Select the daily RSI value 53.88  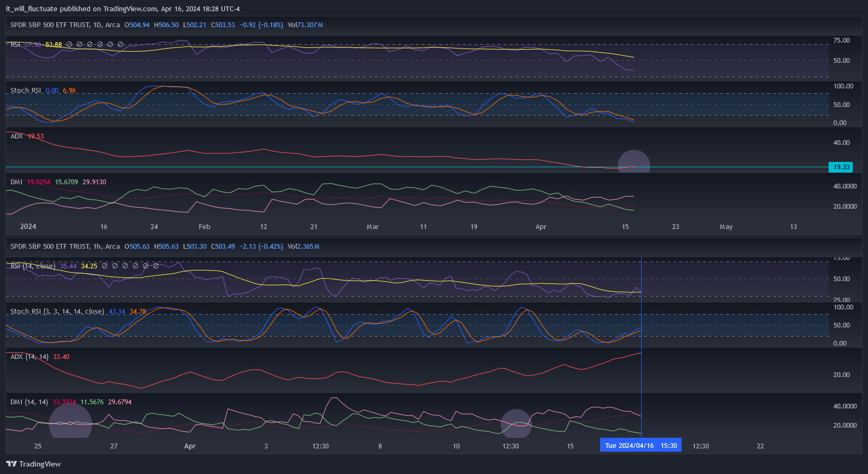pos(53,45)
